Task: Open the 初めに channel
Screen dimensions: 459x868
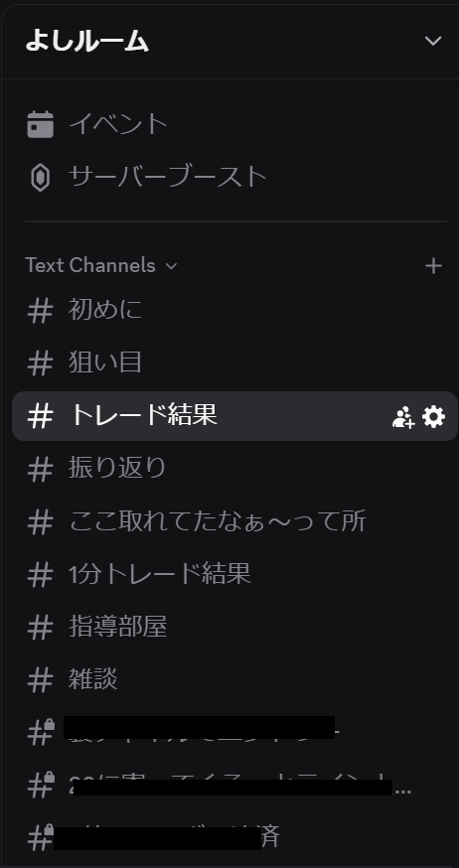Action: coord(234,310)
